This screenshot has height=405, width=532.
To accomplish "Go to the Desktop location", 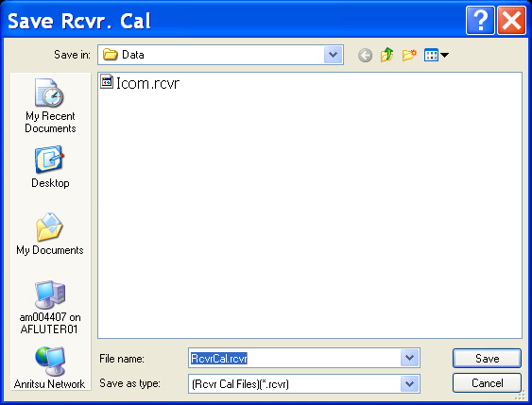I will (50, 167).
